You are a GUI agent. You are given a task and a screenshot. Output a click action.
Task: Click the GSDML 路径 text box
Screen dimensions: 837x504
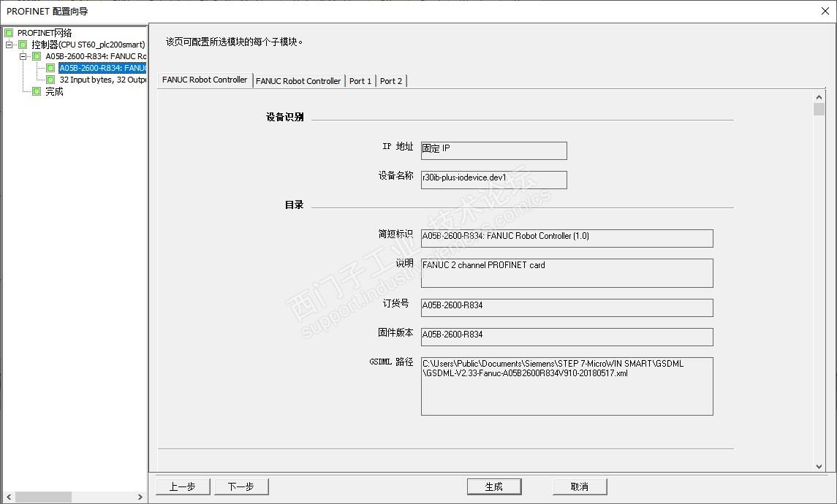pos(567,386)
